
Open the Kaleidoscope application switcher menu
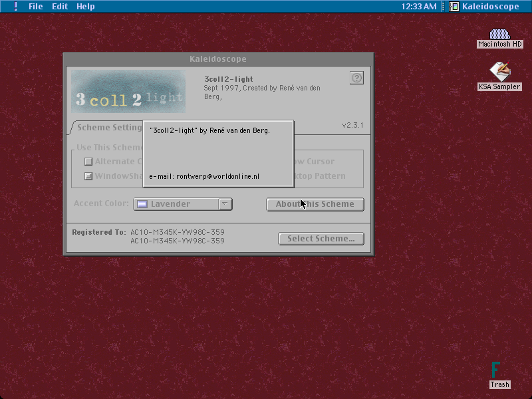[x=484, y=7]
